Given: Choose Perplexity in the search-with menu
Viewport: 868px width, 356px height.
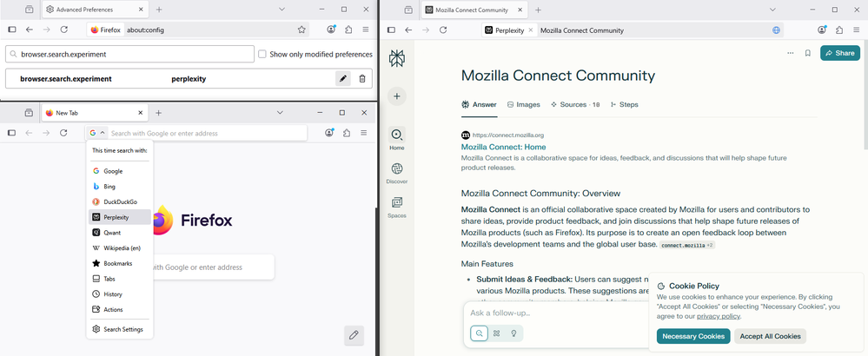Looking at the screenshot, I should (120, 217).
